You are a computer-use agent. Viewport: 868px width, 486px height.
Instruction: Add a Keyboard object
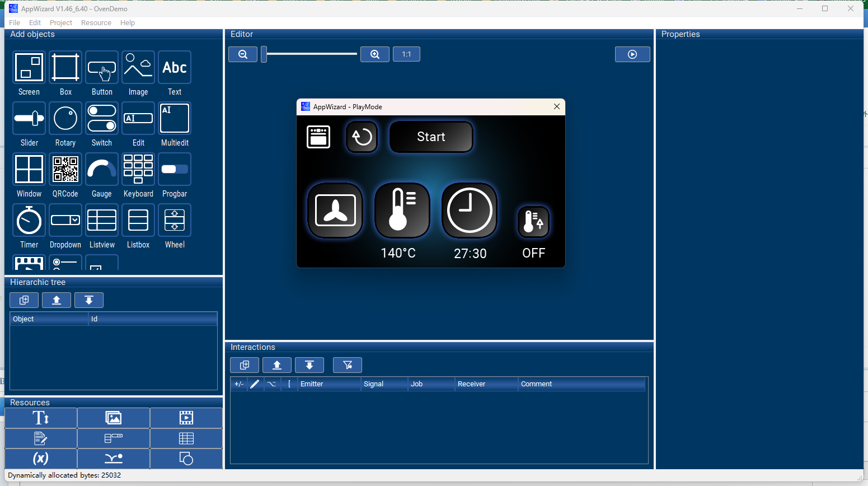pyautogui.click(x=138, y=169)
